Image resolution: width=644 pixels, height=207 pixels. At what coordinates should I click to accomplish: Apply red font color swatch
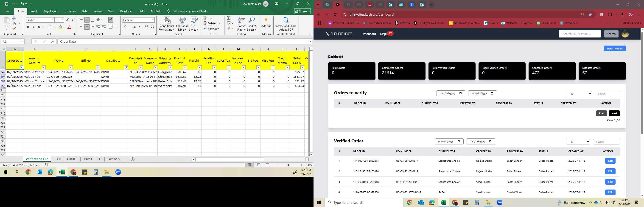pyautogui.click(x=70, y=27)
